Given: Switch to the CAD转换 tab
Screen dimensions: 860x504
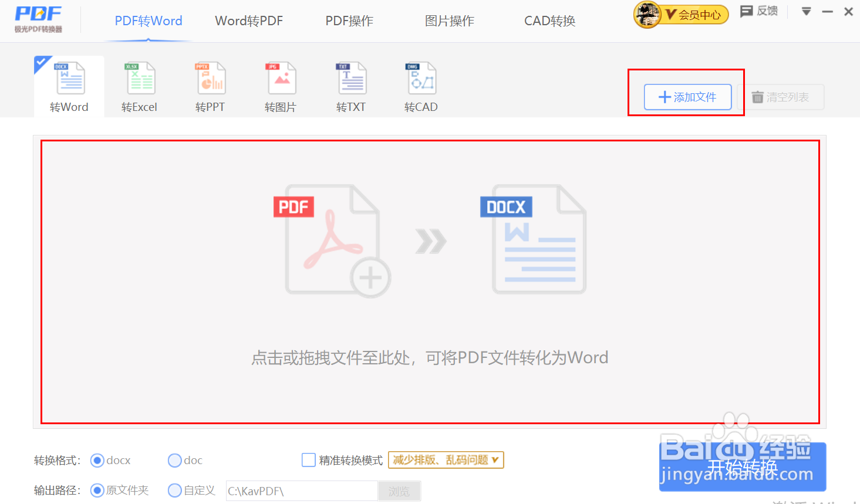Looking at the screenshot, I should point(549,21).
